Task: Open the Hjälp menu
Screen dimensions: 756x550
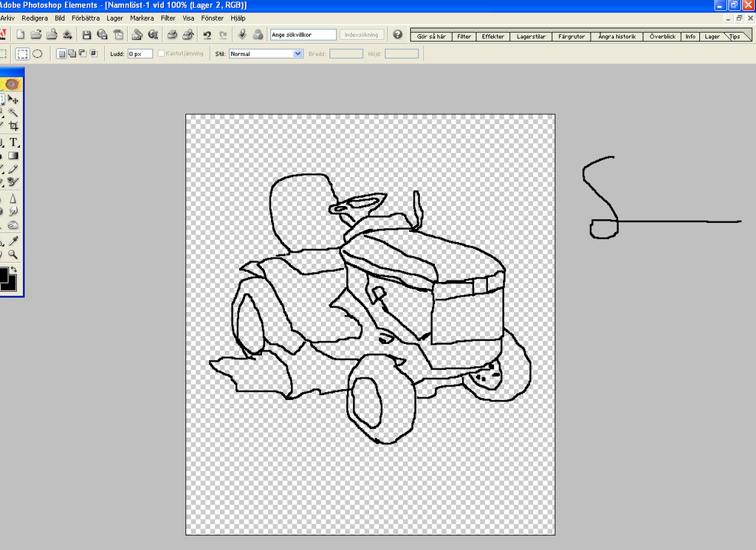Action: [238, 18]
